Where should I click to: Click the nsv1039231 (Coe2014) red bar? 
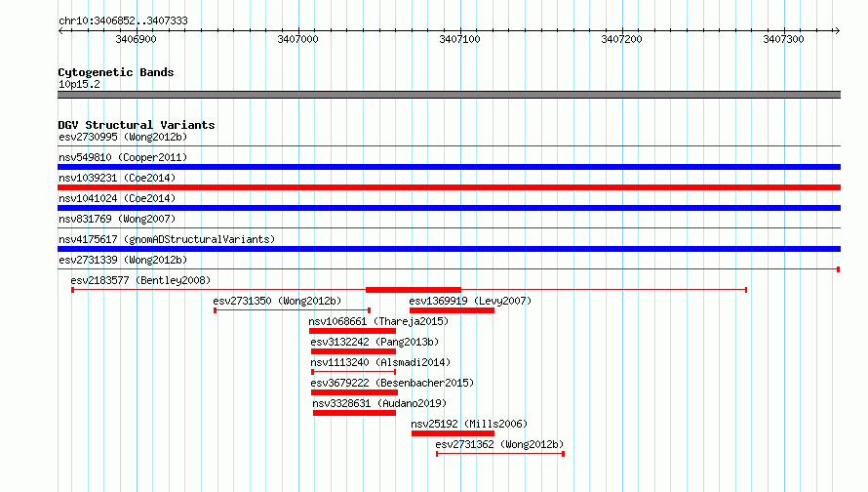coord(449,187)
